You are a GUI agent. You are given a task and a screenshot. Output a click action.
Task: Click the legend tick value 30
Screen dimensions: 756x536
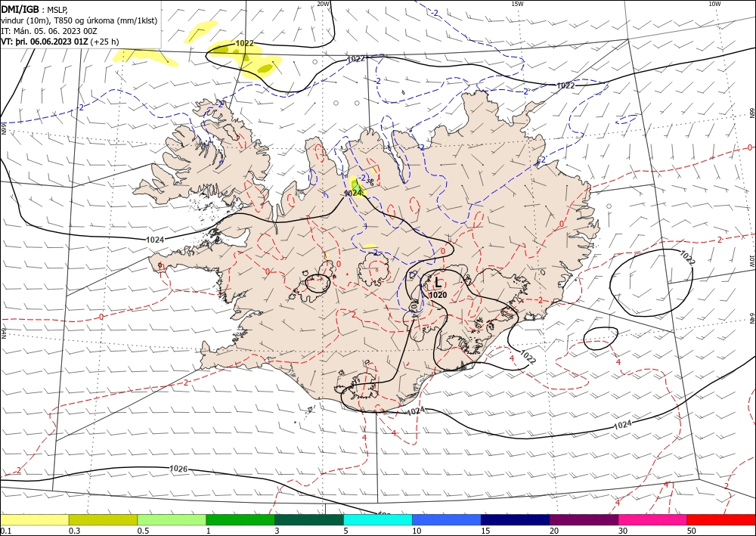pyautogui.click(x=622, y=531)
